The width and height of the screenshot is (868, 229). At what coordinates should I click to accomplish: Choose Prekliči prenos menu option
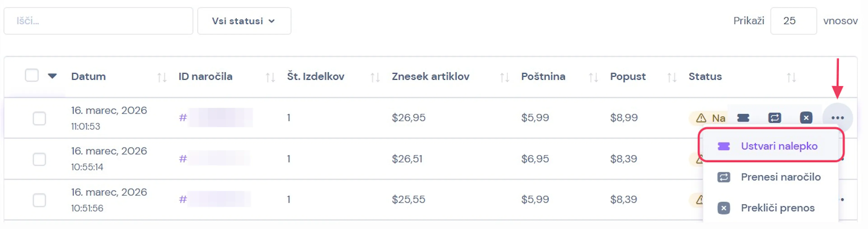777,208
